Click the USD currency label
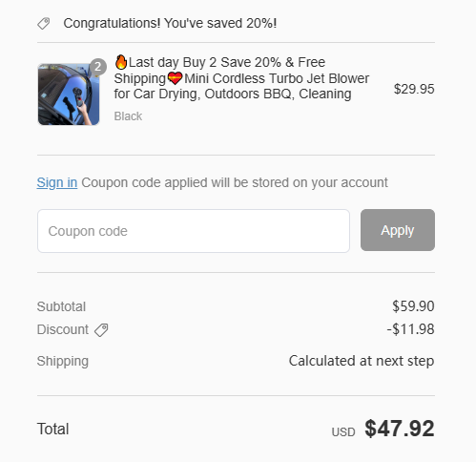This screenshot has width=476, height=462. [343, 432]
